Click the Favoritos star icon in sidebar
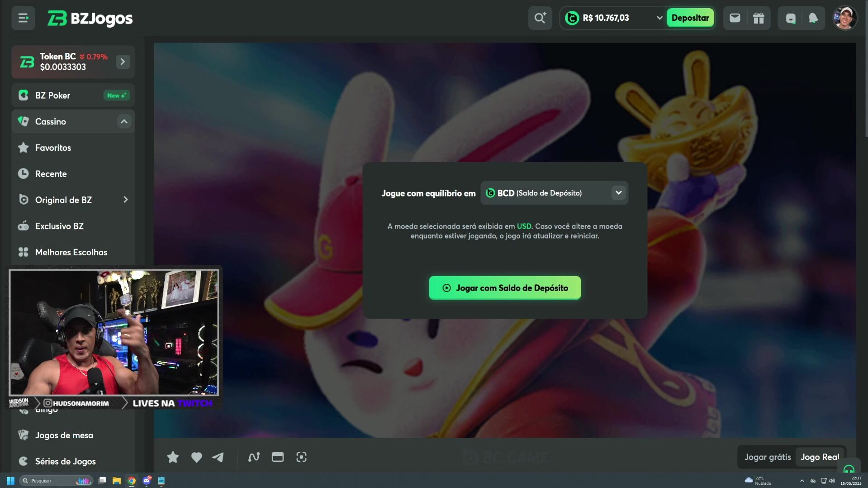 pos(23,147)
